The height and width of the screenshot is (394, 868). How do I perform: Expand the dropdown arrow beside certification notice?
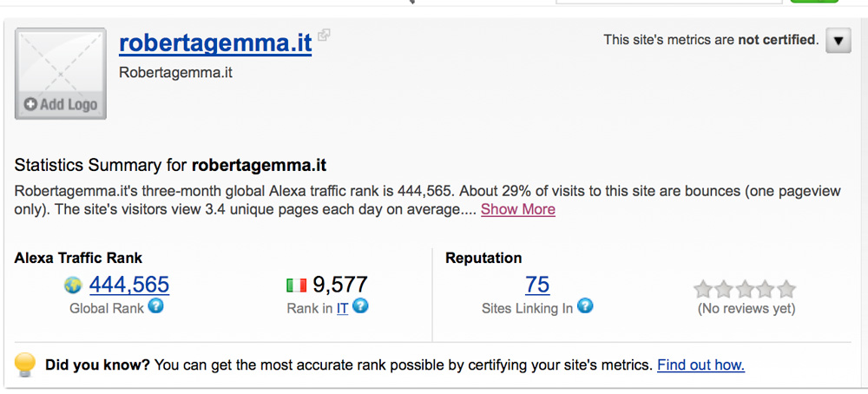[838, 41]
